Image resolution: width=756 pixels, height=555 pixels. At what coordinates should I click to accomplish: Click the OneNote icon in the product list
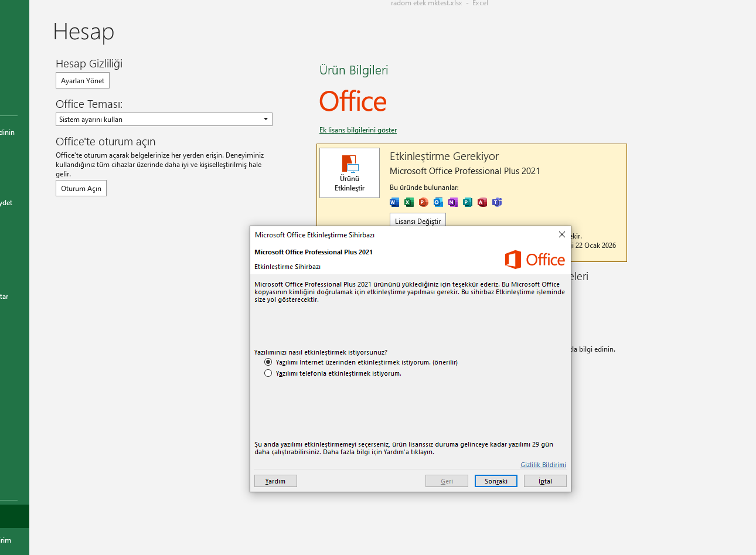(x=453, y=202)
